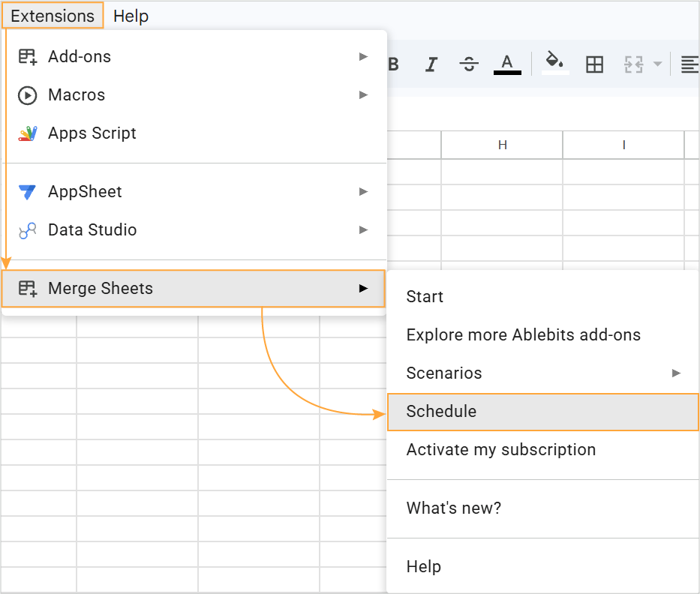Click Help in Merge Sheets submenu
The height and width of the screenshot is (594, 700).
pyautogui.click(x=543, y=567)
